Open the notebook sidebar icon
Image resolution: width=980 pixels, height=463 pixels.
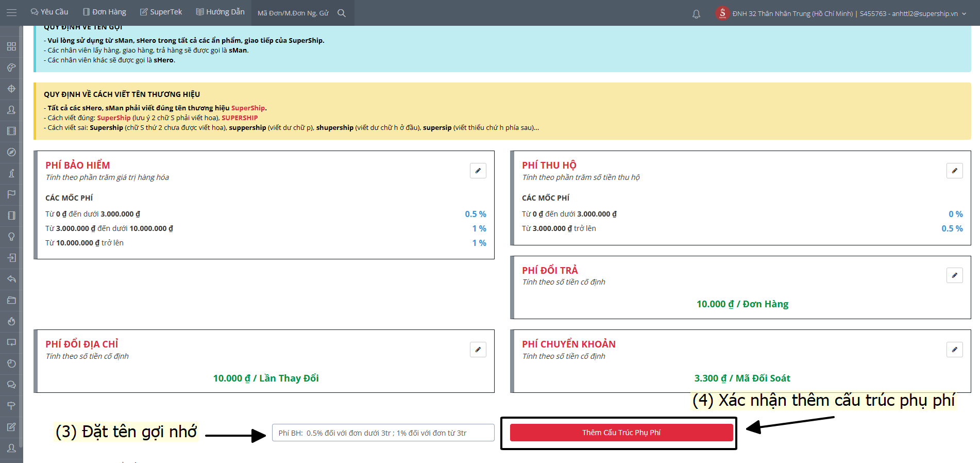[11, 216]
